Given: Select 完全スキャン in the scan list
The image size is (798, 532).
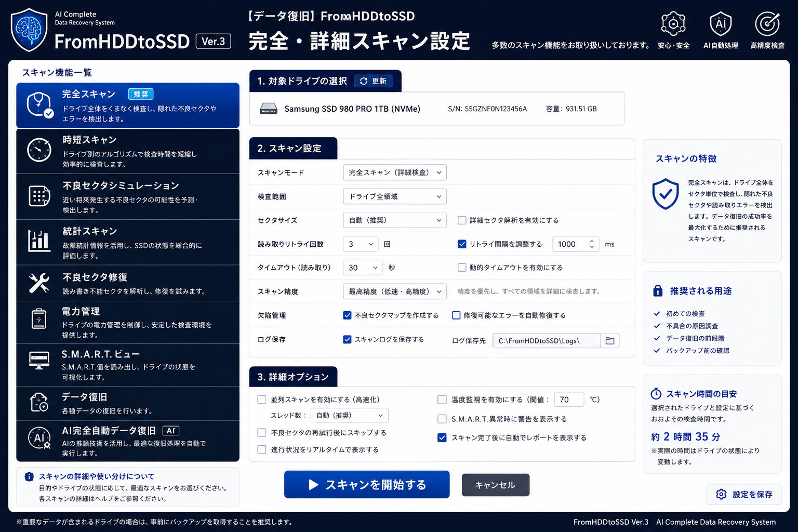Looking at the screenshot, I should [128, 105].
